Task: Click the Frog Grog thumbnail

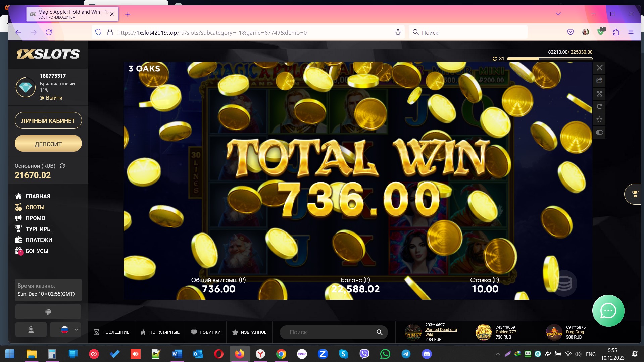Action: (x=554, y=332)
